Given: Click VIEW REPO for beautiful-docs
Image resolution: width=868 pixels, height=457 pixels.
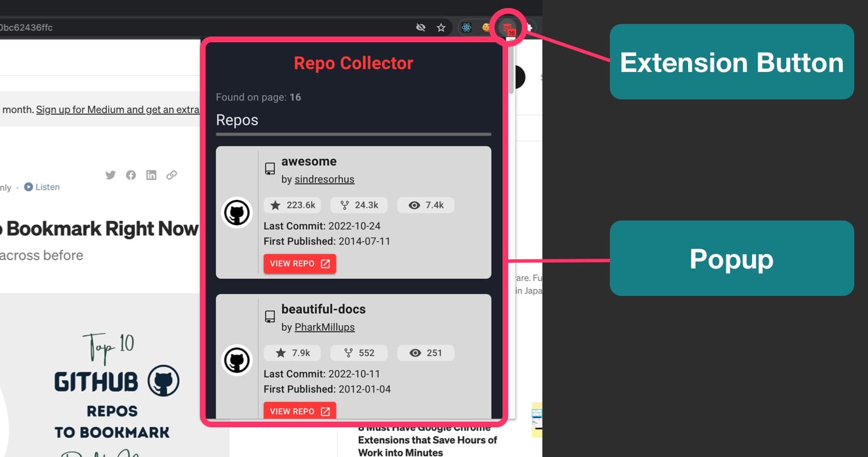Looking at the screenshot, I should pyautogui.click(x=299, y=411).
